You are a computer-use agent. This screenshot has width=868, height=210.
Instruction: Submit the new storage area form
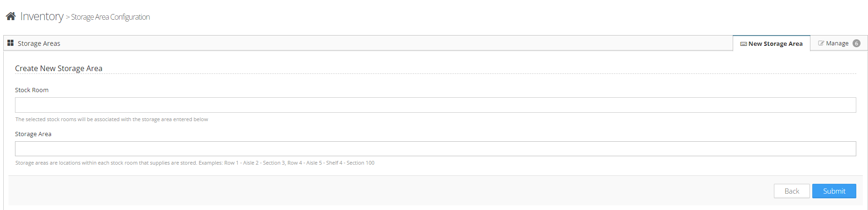click(x=834, y=191)
